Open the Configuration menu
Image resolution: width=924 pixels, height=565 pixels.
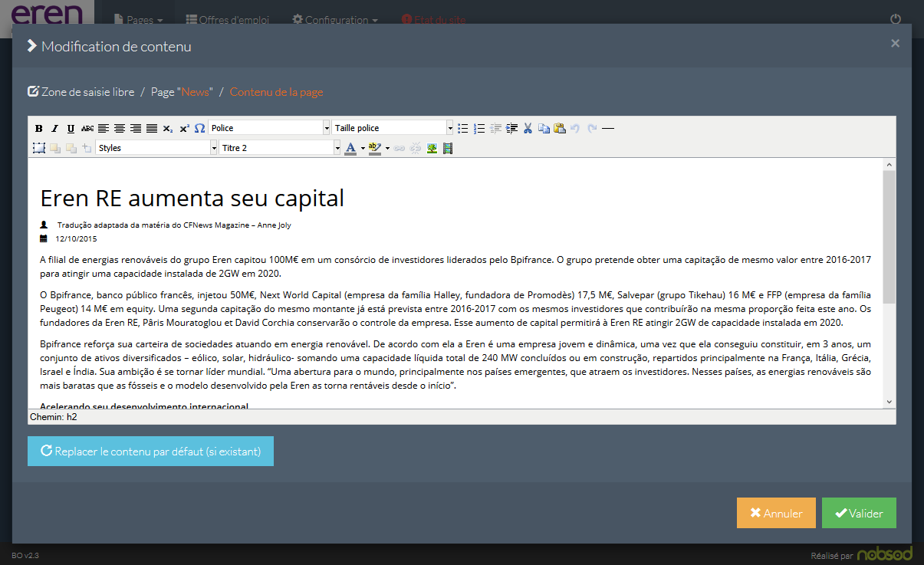pyautogui.click(x=335, y=20)
